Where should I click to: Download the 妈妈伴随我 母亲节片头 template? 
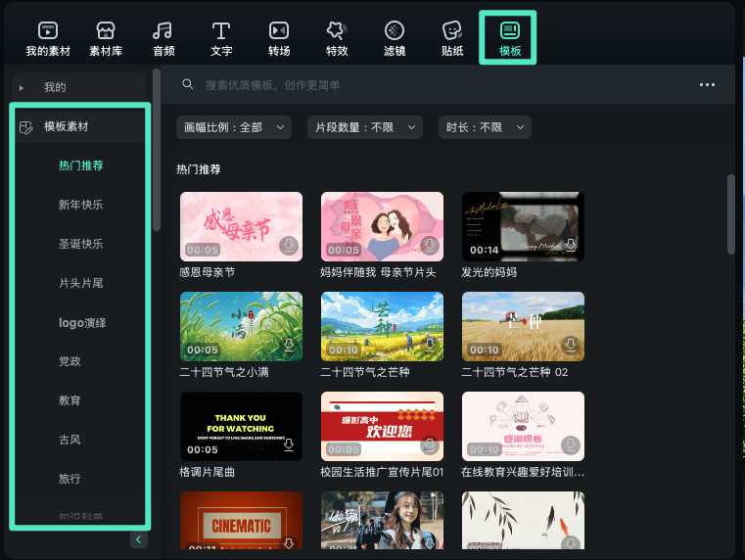[x=430, y=245]
